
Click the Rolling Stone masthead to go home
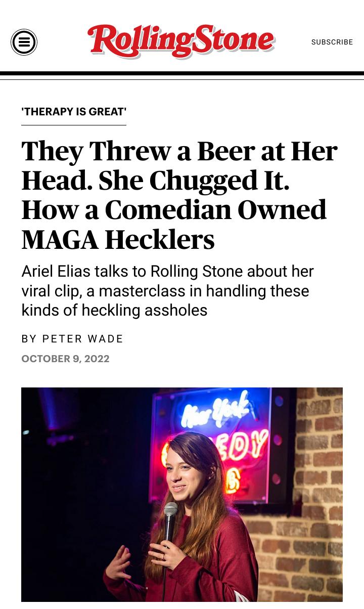point(181,40)
